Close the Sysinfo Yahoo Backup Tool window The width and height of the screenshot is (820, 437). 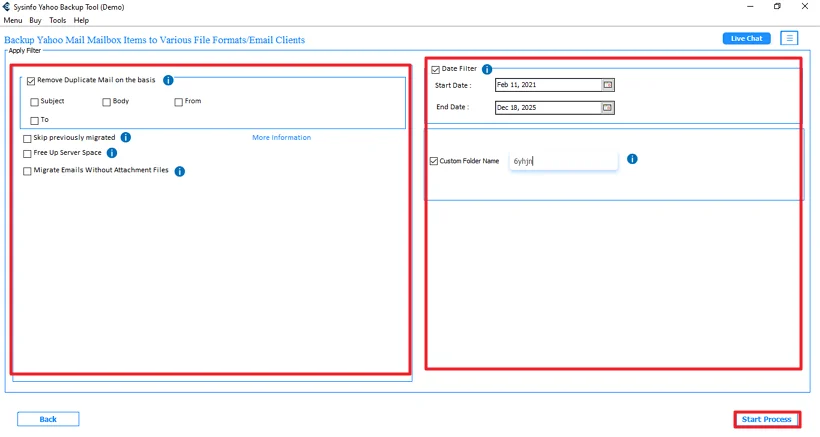coord(805,7)
